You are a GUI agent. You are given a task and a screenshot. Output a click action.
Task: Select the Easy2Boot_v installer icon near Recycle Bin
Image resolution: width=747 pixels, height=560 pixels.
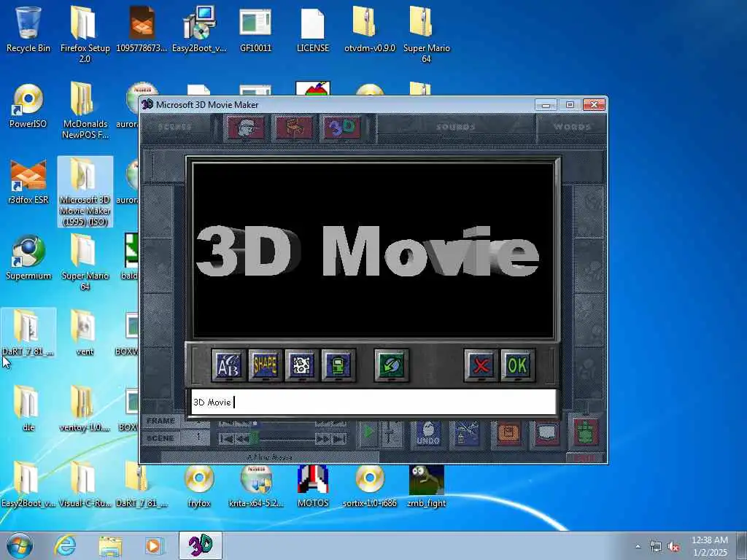click(198, 29)
